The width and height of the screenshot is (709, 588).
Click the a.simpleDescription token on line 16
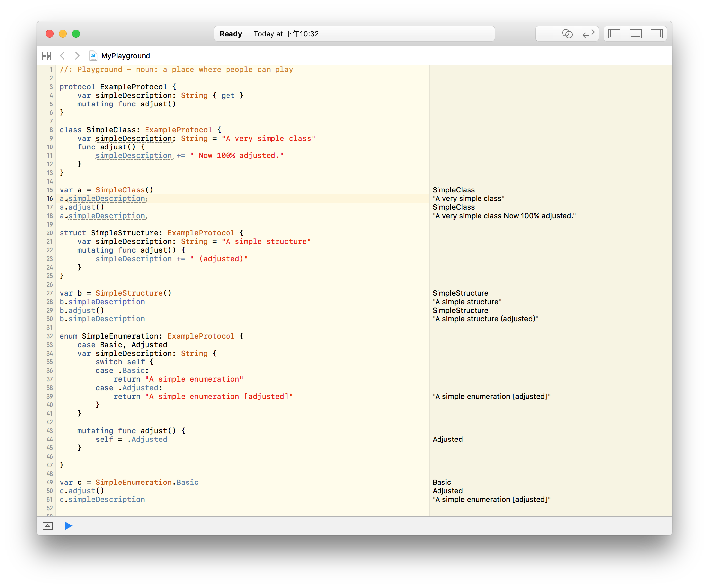click(107, 199)
